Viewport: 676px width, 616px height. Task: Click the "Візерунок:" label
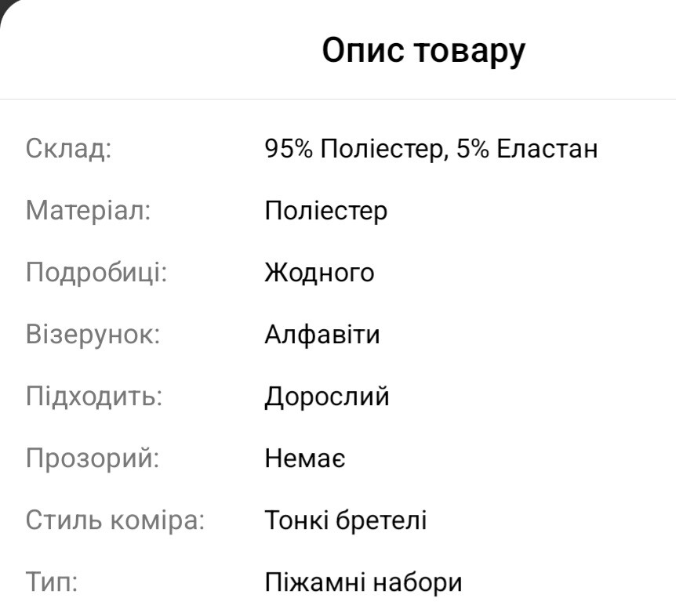click(x=93, y=335)
